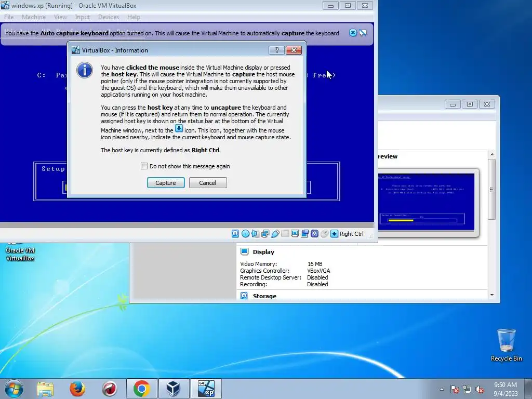Open the Recycle Bin desktop icon
This screenshot has width=532, height=399.
pos(506,345)
